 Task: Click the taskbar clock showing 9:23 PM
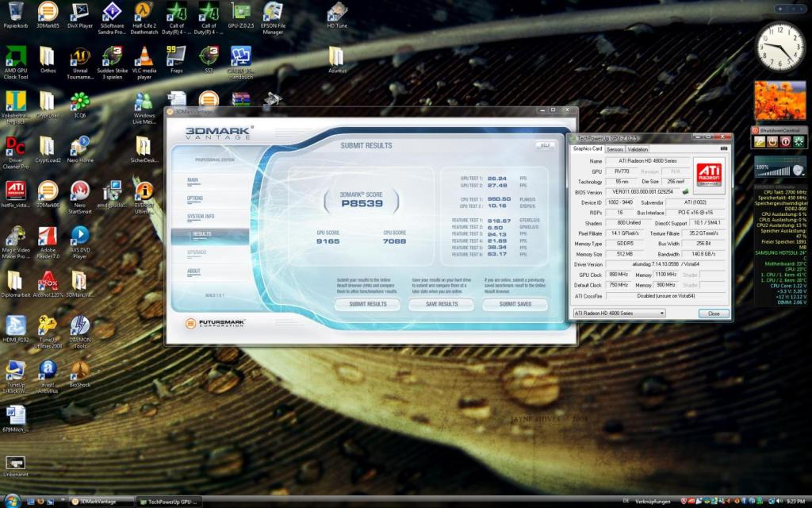[x=795, y=502]
